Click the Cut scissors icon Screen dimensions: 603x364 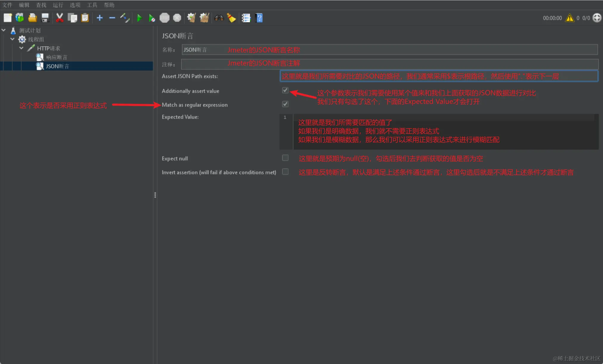tap(59, 18)
